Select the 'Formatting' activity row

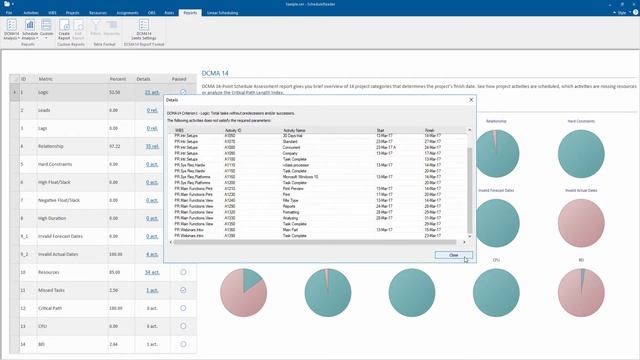click(317, 212)
